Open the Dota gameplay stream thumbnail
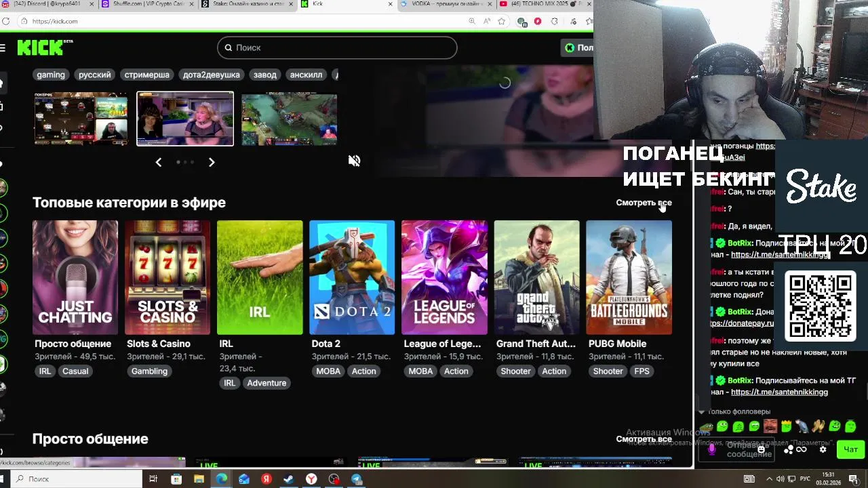 coord(289,119)
